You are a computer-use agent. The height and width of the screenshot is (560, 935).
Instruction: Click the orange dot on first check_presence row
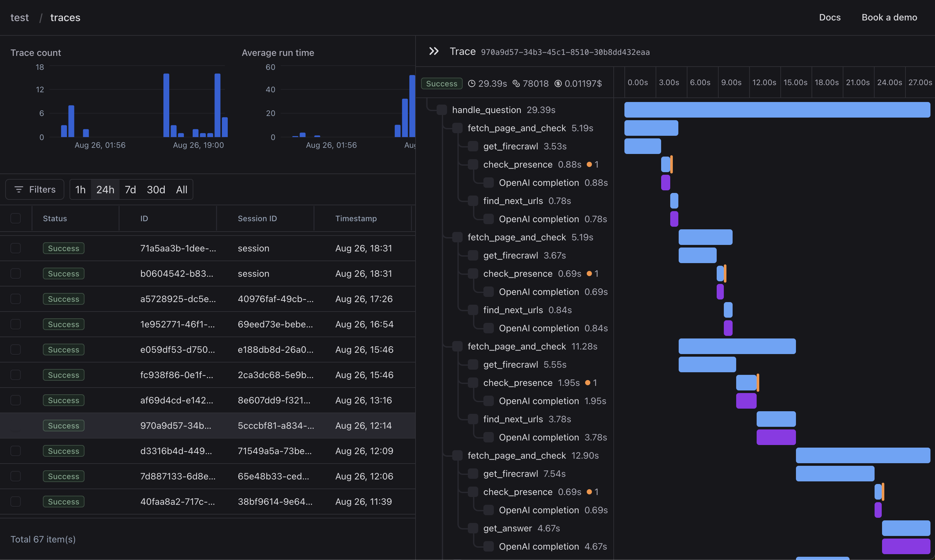[589, 165]
